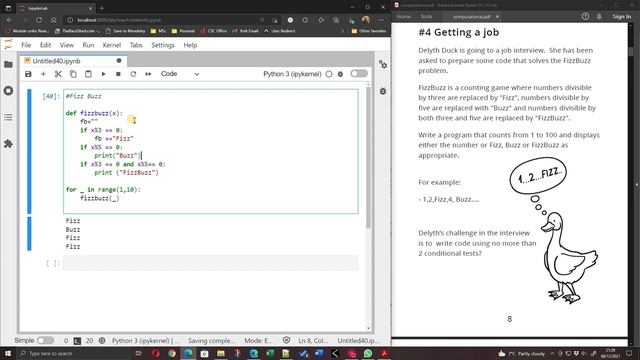The width and height of the screenshot is (640, 360).
Task: Open Acrobat help question mark icon
Action: click(585, 16)
